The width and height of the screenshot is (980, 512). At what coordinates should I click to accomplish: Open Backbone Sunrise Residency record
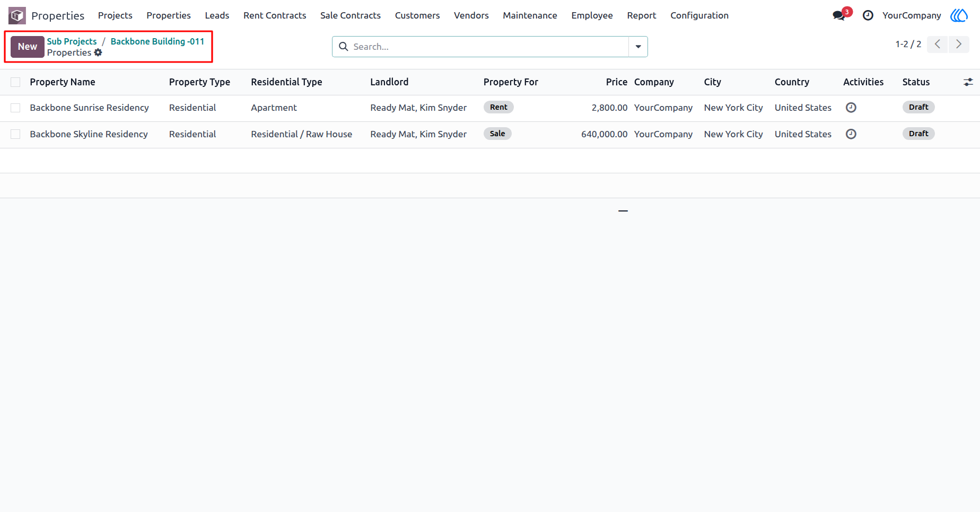tap(89, 108)
